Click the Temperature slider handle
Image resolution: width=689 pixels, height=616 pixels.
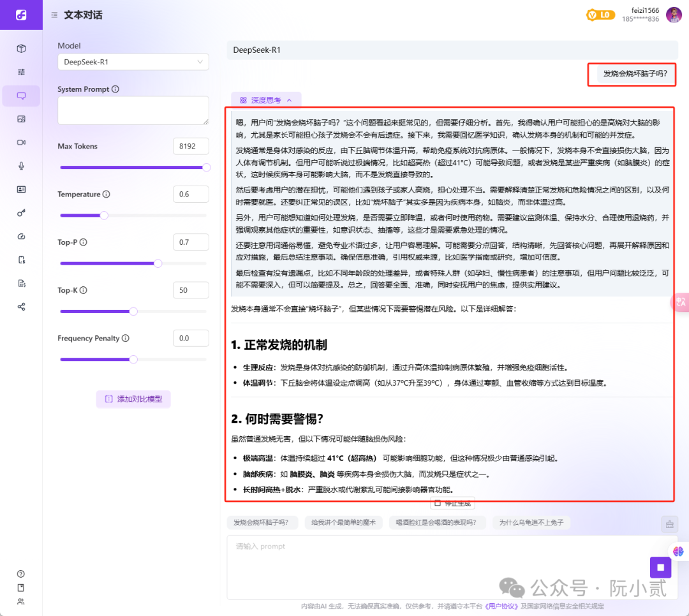pyautogui.click(x=104, y=216)
